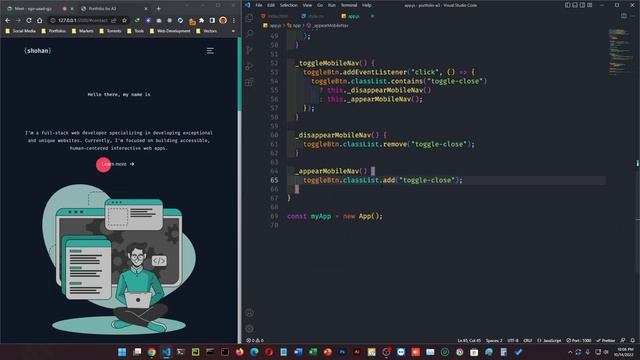Open Source Control in the activity bar
The width and height of the screenshot is (640, 360).
(249, 50)
